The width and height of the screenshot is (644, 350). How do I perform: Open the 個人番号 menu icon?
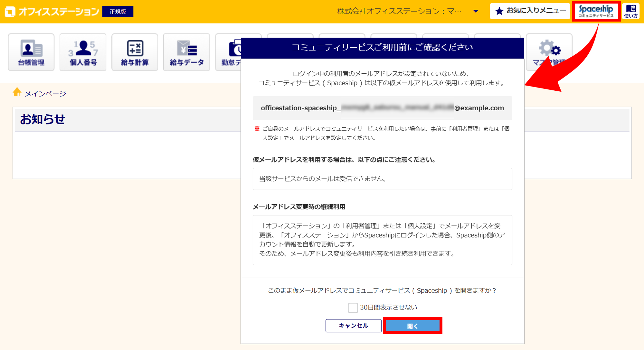[x=83, y=52]
